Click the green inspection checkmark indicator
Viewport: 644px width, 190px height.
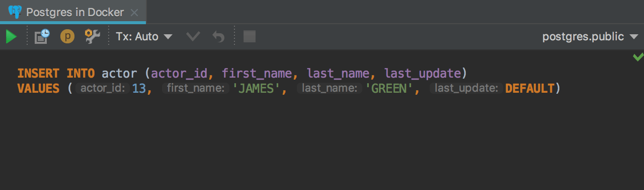(637, 57)
